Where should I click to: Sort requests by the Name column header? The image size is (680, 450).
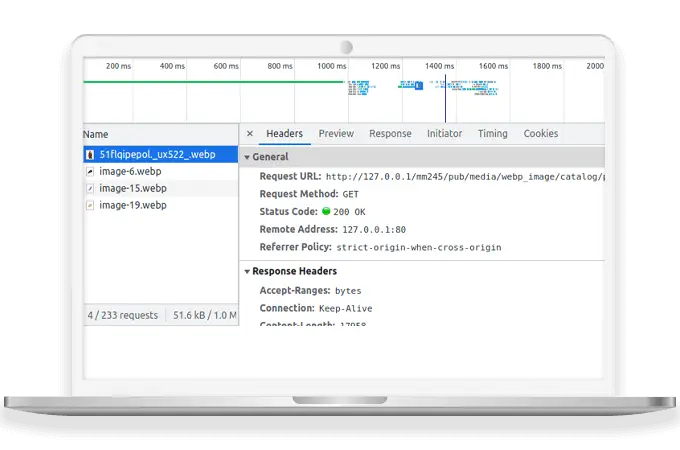tap(96, 134)
